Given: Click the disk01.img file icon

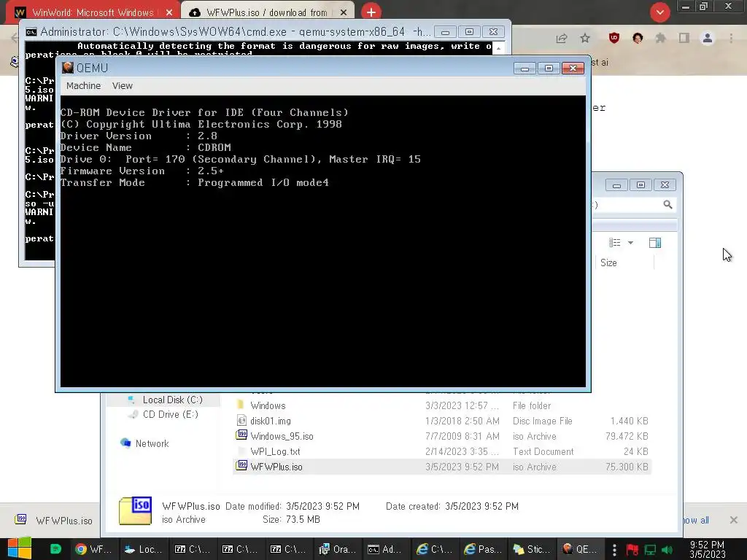Looking at the screenshot, I should [x=241, y=421].
